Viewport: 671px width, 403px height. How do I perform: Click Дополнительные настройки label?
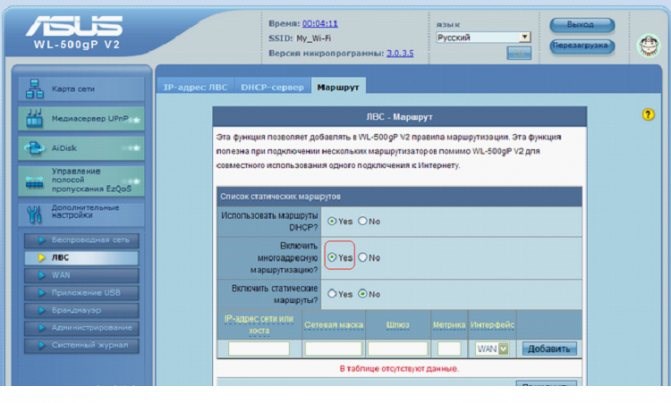tap(85, 211)
